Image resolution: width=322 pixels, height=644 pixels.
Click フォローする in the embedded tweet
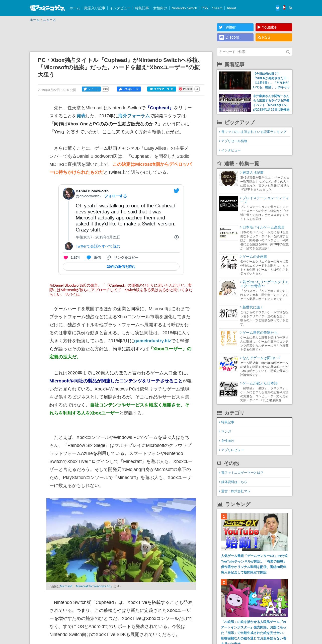116,196
